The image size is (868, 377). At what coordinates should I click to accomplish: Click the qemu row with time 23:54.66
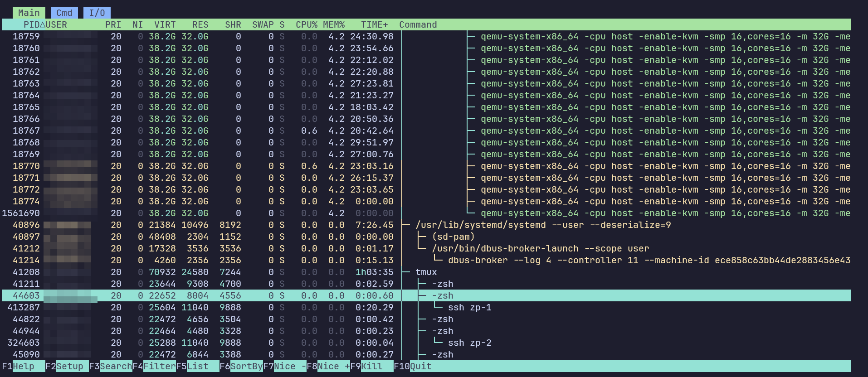[x=426, y=48]
